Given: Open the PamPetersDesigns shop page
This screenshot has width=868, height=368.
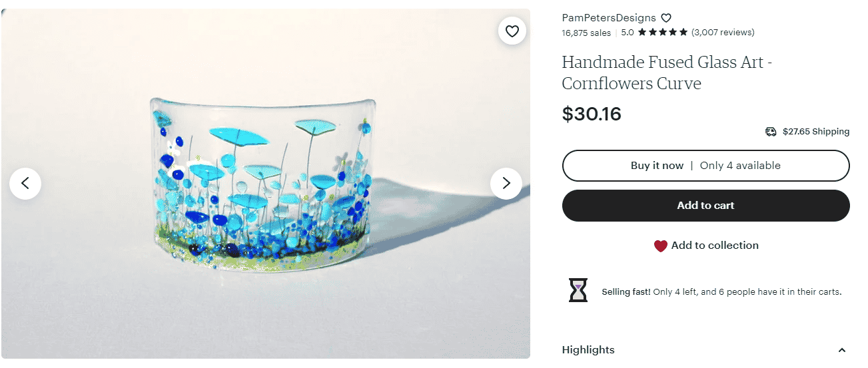Looking at the screenshot, I should pyautogui.click(x=609, y=18).
